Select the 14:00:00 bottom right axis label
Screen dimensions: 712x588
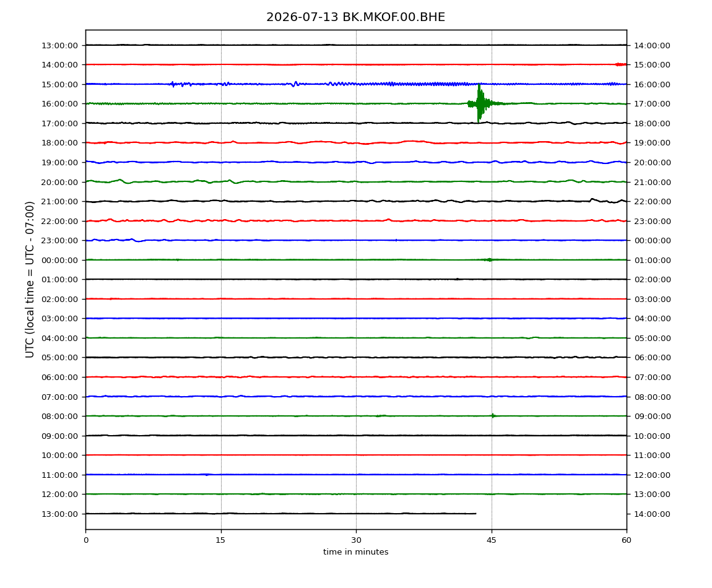pos(652,514)
